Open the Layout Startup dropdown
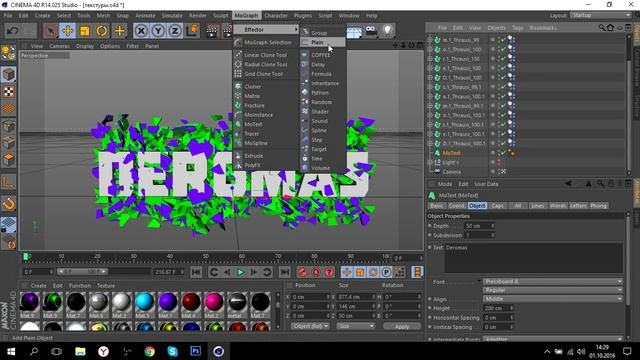Screen dimensions: 640x360 point(601,16)
